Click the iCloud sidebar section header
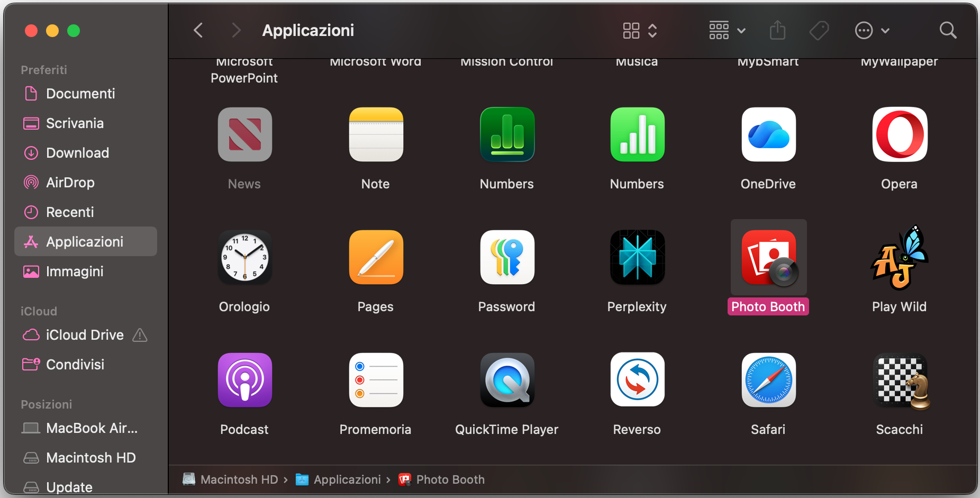The height and width of the screenshot is (498, 980). [x=39, y=311]
